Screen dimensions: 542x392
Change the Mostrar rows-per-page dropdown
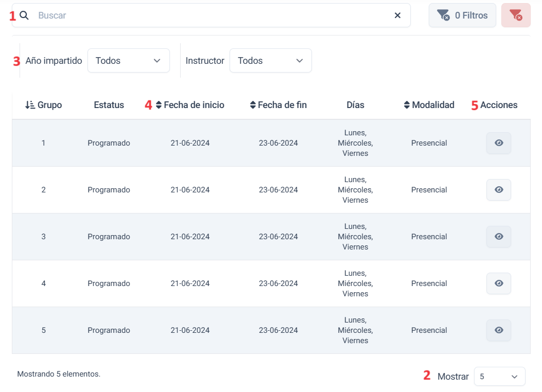[499, 377]
